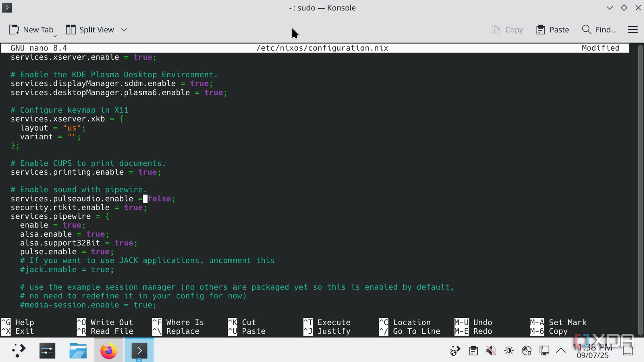Open the Klipper clipboard in the system tray
The height and width of the screenshot is (362, 644).
474,350
